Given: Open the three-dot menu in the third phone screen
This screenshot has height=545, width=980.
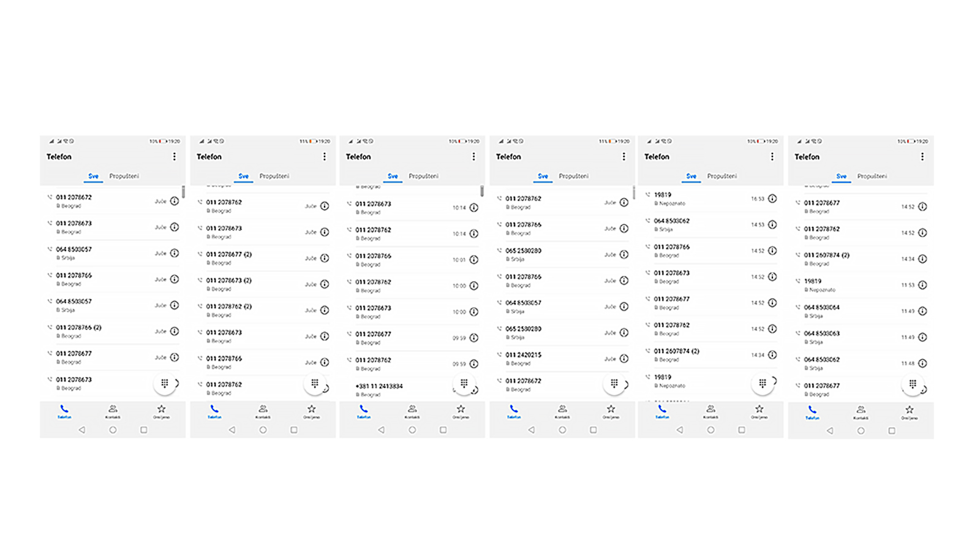Looking at the screenshot, I should (x=473, y=156).
